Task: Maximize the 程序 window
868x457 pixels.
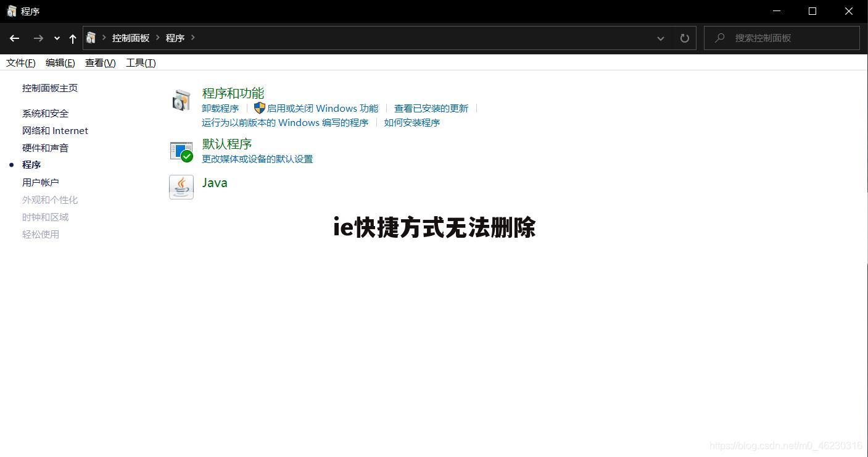Action: 812,11
